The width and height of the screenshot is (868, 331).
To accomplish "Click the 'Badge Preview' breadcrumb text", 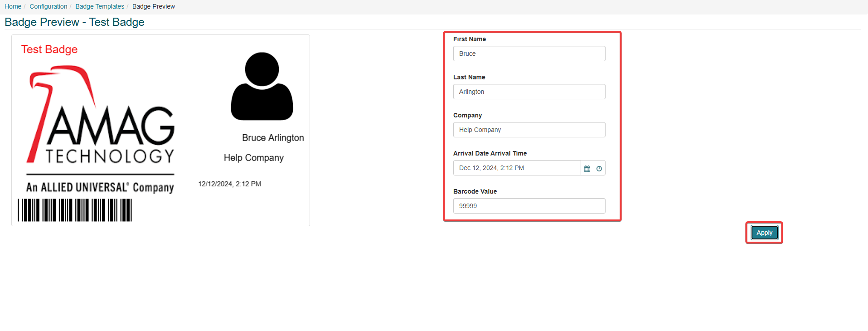I will pyautogui.click(x=154, y=6).
